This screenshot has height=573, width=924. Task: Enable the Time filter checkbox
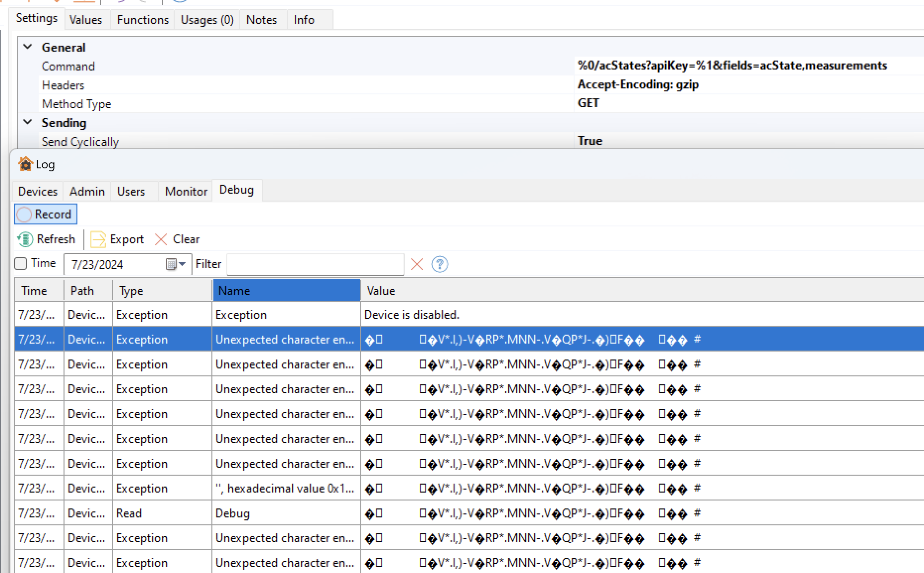tap(20, 264)
